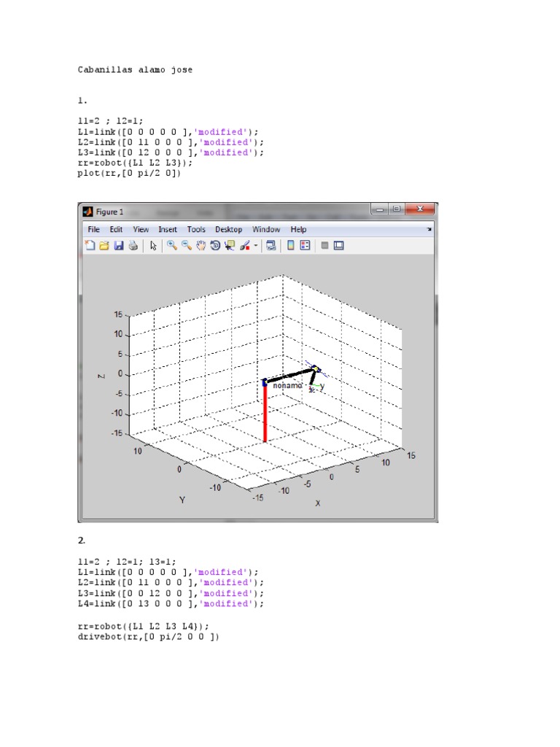The image size is (560, 747).
Task: Open the Insert menu
Action: point(168,230)
